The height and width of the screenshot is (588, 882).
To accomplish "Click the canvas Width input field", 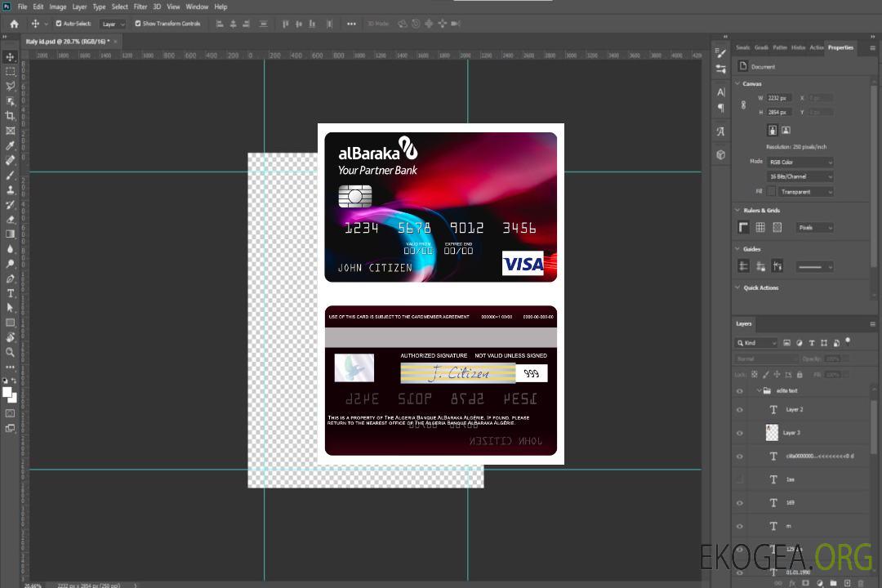I will click(x=780, y=98).
